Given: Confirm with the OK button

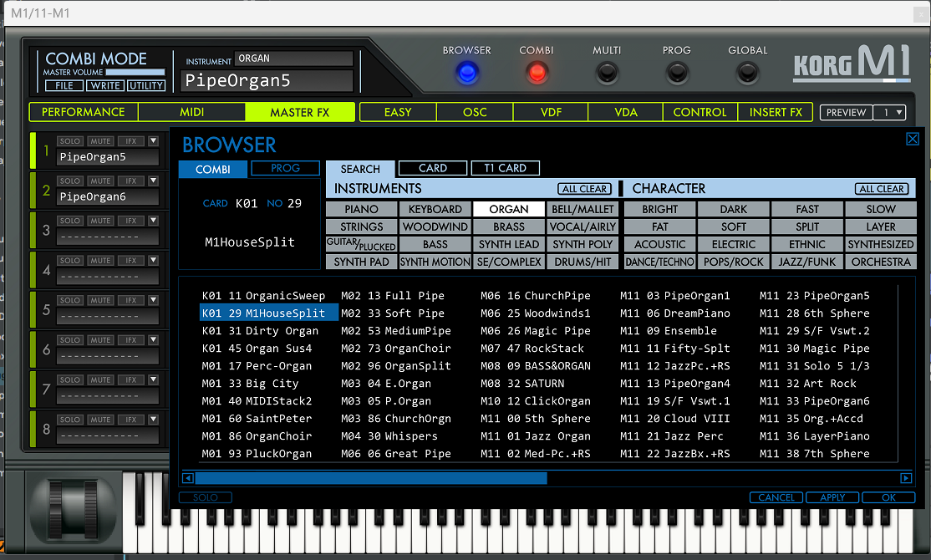Looking at the screenshot, I should tap(889, 497).
